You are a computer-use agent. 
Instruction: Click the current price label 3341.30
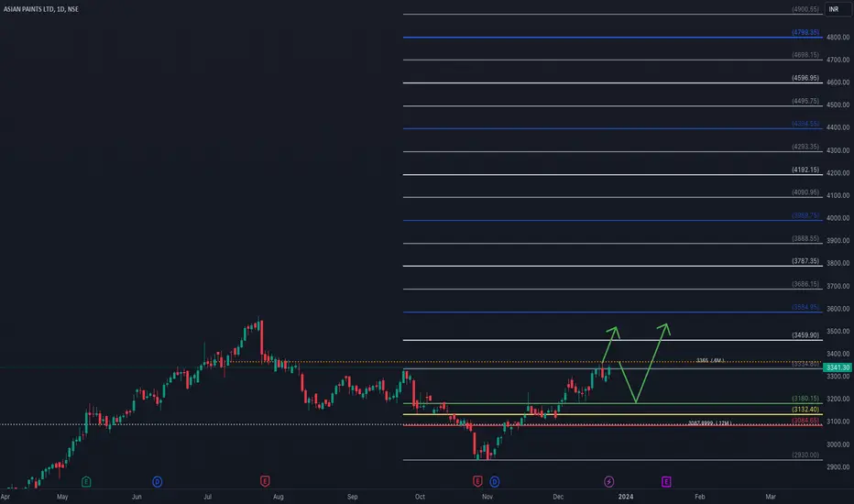[838, 367]
